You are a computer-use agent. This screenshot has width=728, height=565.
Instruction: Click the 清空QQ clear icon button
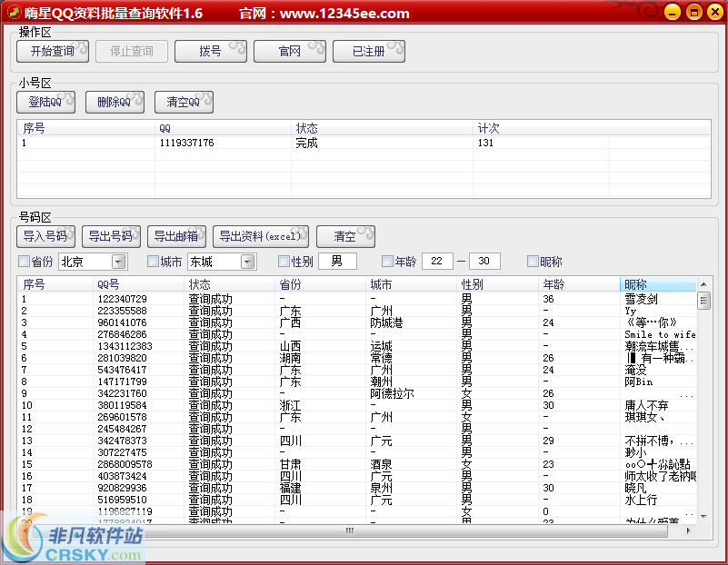coord(184,102)
